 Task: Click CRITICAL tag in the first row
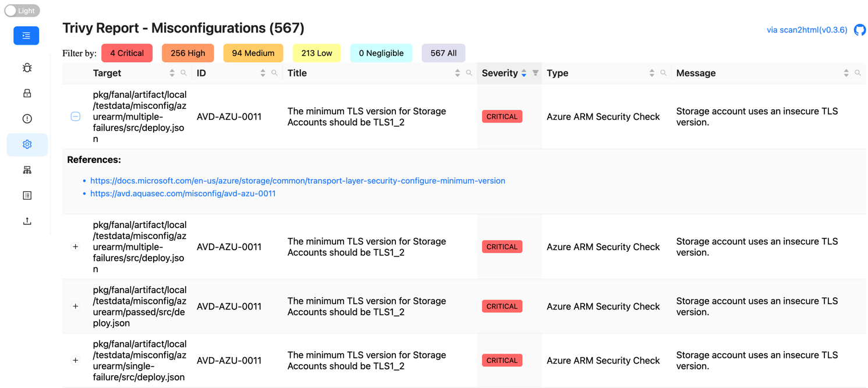502,116
